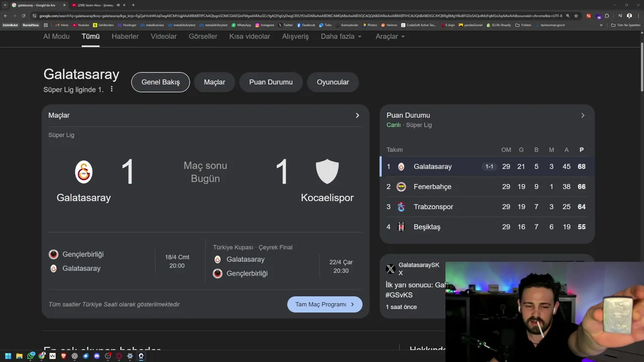Viewport: 644px width, 362px height.
Task: Open the Youtube bookmark
Action: tap(80, 25)
